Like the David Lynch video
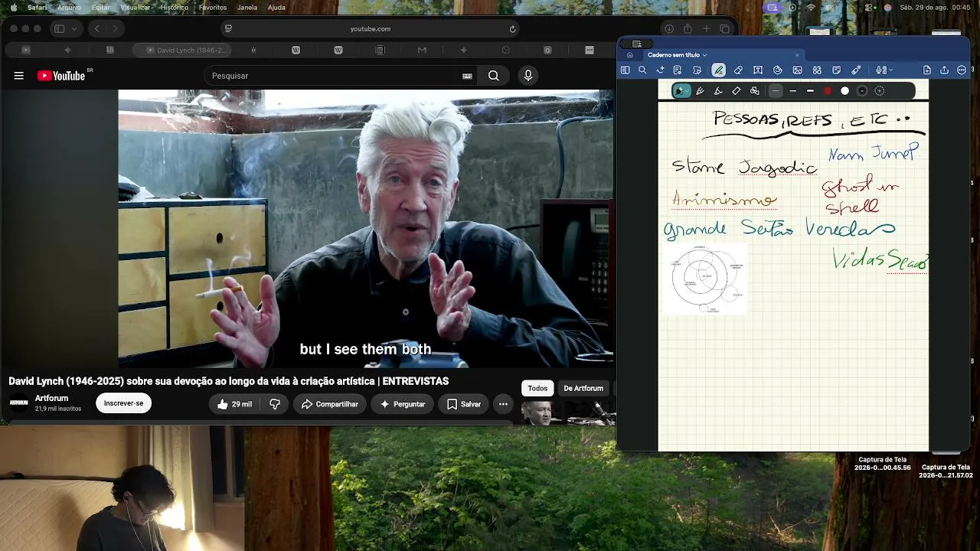The width and height of the screenshot is (980, 551). click(x=235, y=404)
